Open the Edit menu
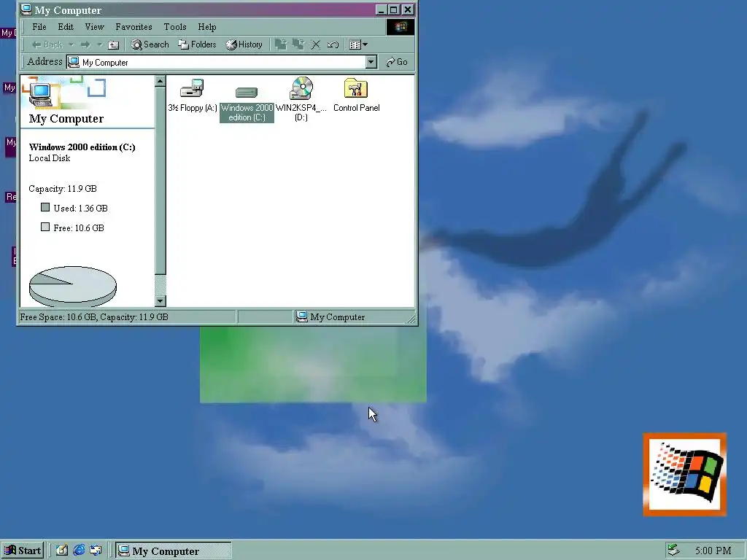Image resolution: width=747 pixels, height=560 pixels. tap(65, 27)
